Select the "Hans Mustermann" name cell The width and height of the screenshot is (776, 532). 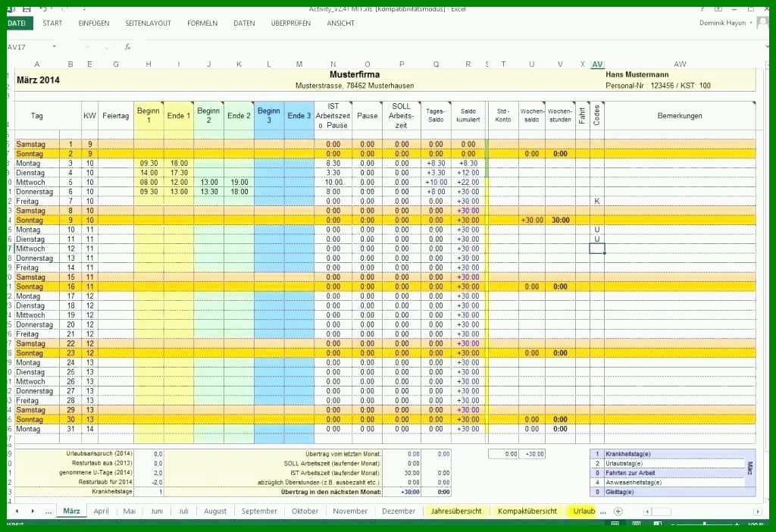(637, 75)
